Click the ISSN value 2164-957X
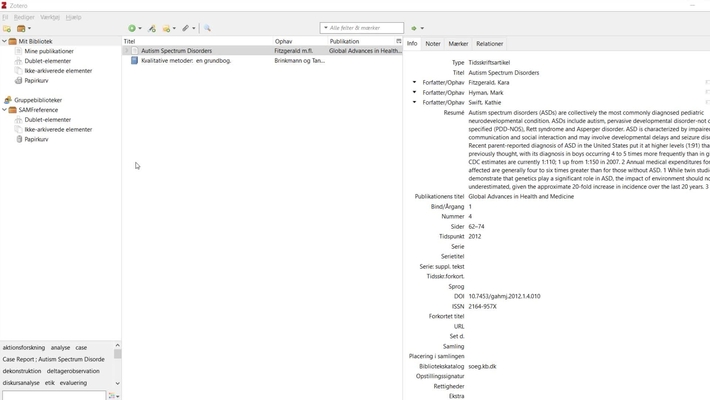The height and width of the screenshot is (400, 710). coord(483,306)
